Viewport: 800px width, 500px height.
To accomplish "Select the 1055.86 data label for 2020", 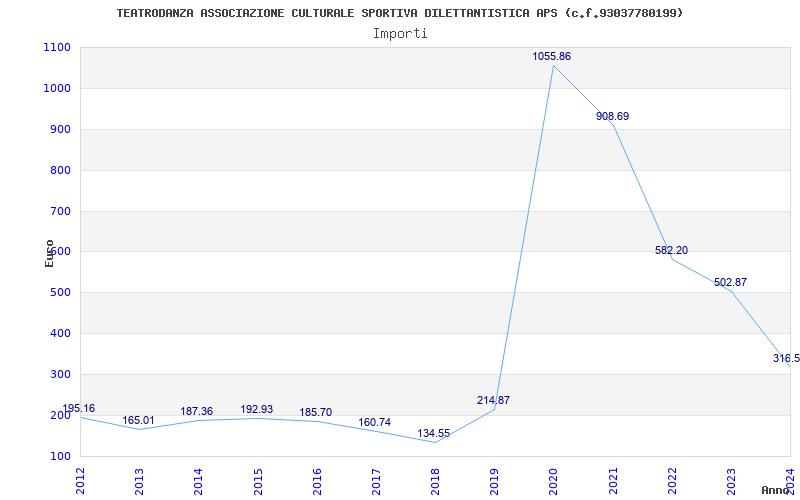I will (x=552, y=57).
